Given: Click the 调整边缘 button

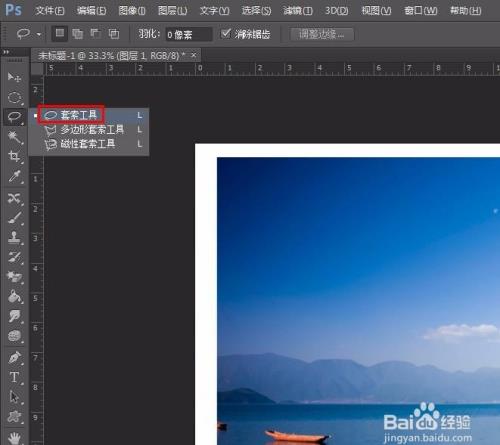Looking at the screenshot, I should [x=321, y=34].
